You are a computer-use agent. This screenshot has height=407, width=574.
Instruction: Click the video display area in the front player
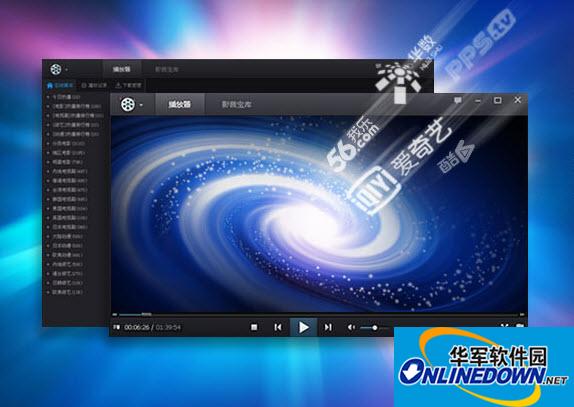click(x=318, y=214)
